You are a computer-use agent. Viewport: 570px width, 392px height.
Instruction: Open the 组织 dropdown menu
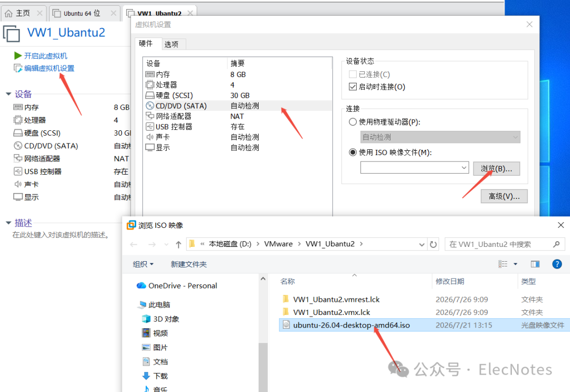(143, 264)
